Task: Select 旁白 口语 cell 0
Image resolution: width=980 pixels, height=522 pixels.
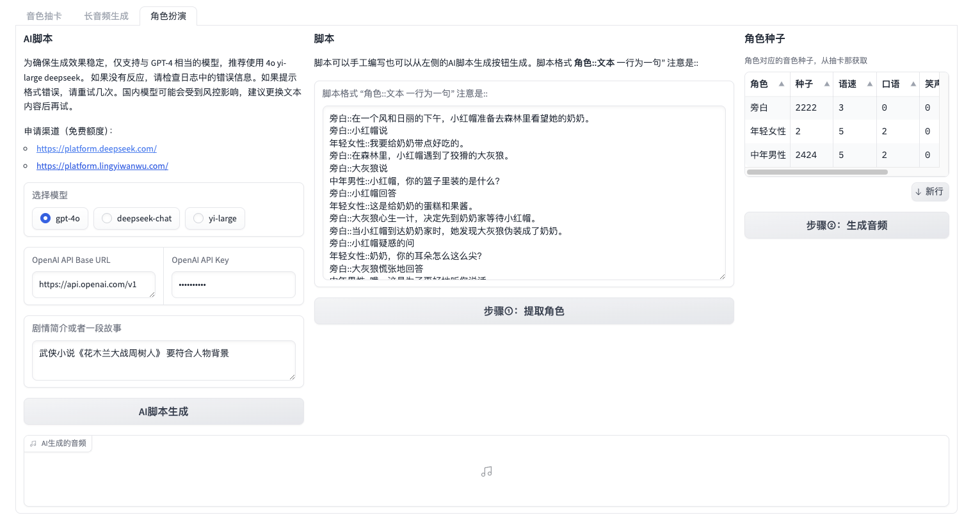Action: pyautogui.click(x=898, y=107)
